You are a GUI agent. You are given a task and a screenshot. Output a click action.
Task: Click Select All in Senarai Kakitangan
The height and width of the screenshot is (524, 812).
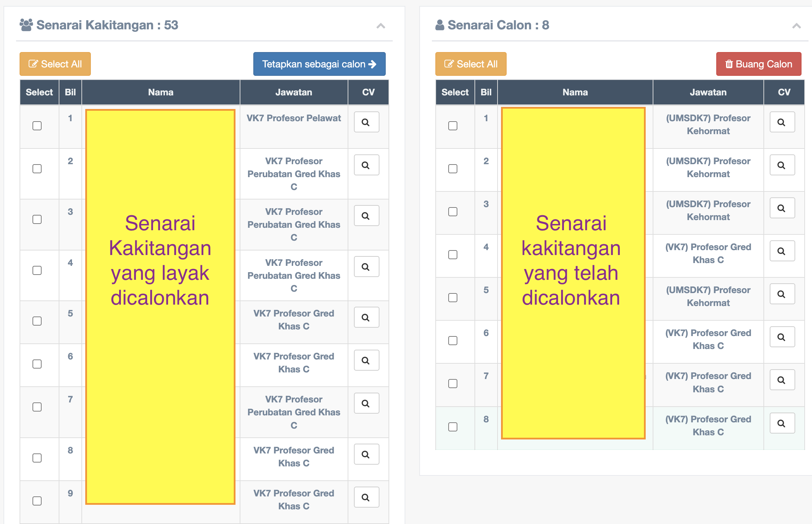click(55, 64)
